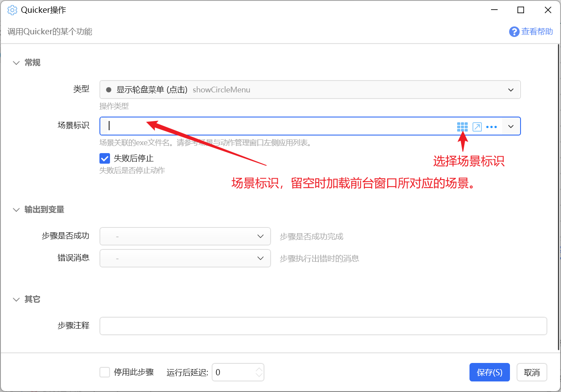Click the 取消 button

pos(532,372)
